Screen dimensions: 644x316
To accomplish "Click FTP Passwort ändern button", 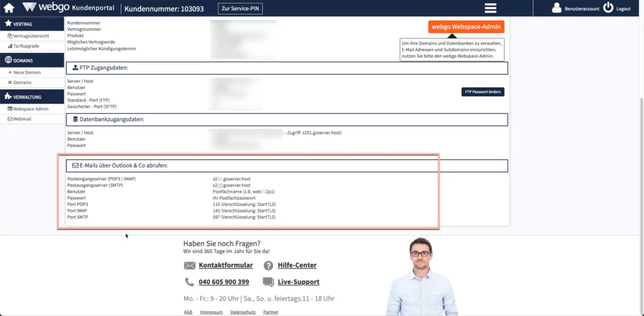I will click(x=482, y=92).
